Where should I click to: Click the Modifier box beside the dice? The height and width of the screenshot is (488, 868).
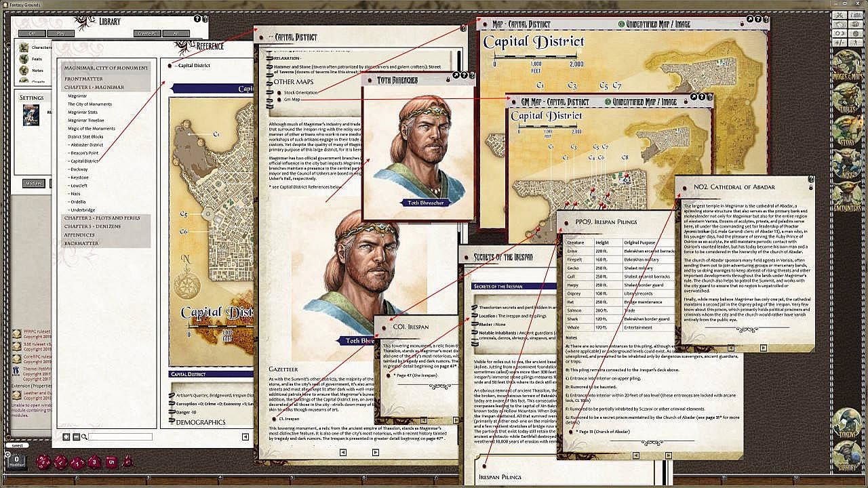point(16,462)
